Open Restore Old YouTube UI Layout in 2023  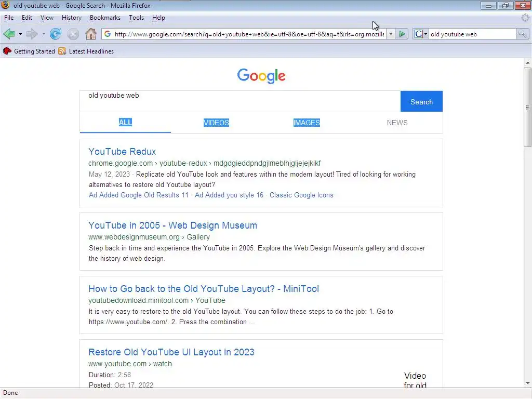tap(171, 352)
